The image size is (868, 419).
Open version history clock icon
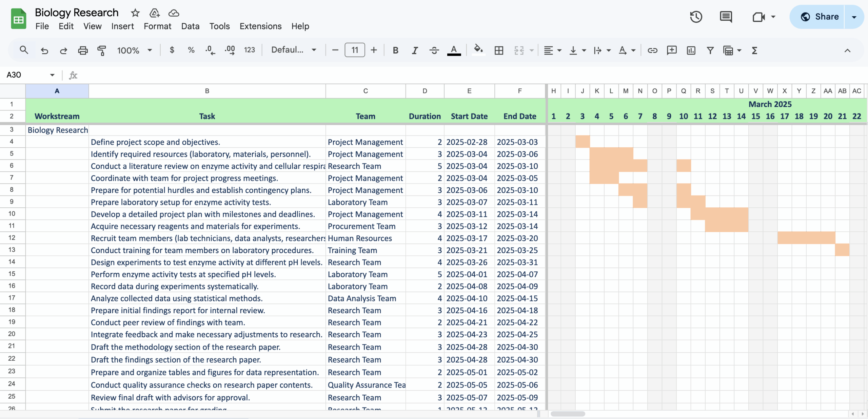coord(696,17)
